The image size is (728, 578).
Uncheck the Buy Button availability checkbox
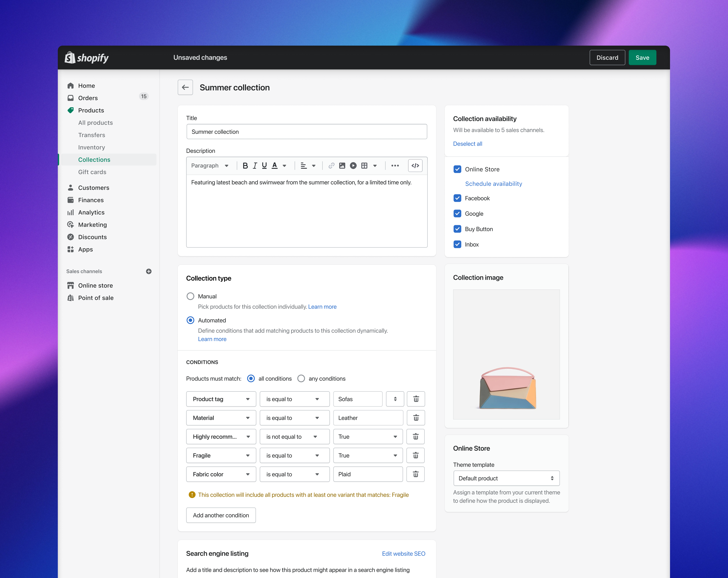tap(457, 229)
